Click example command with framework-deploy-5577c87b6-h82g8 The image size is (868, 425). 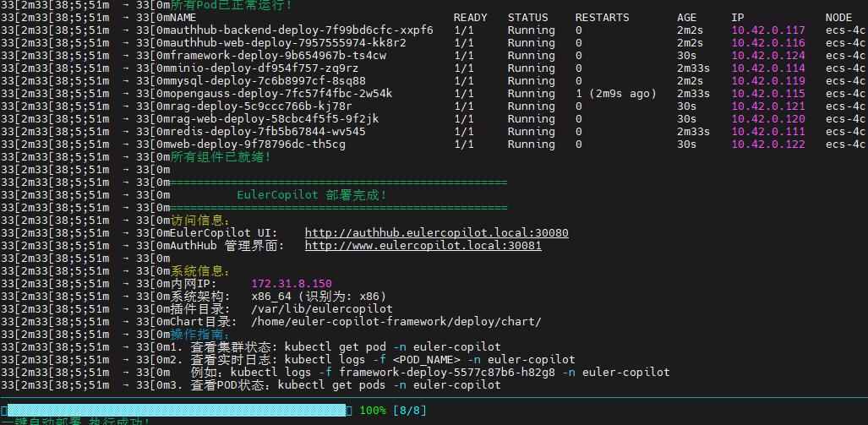point(450,373)
